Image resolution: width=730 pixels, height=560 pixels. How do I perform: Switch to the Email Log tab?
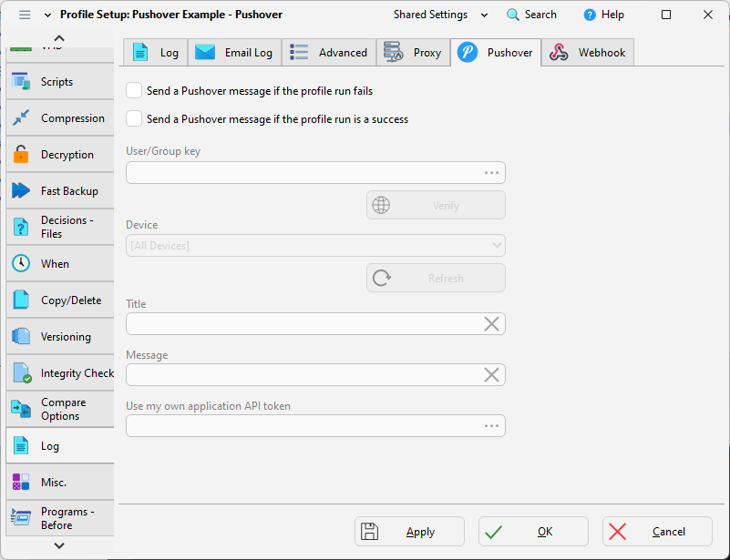pos(234,53)
